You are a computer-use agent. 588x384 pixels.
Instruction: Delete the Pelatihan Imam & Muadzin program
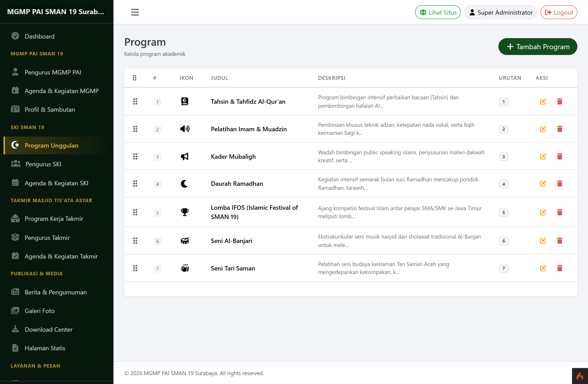pyautogui.click(x=560, y=129)
